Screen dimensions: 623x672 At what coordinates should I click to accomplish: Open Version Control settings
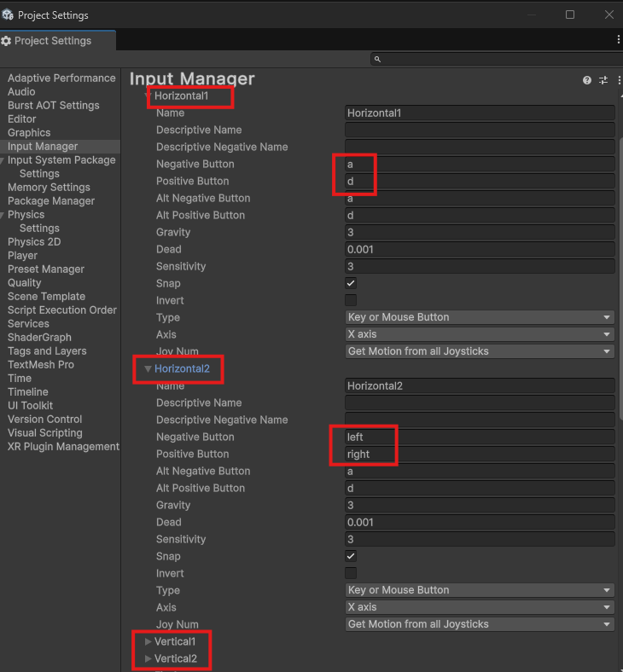point(44,419)
